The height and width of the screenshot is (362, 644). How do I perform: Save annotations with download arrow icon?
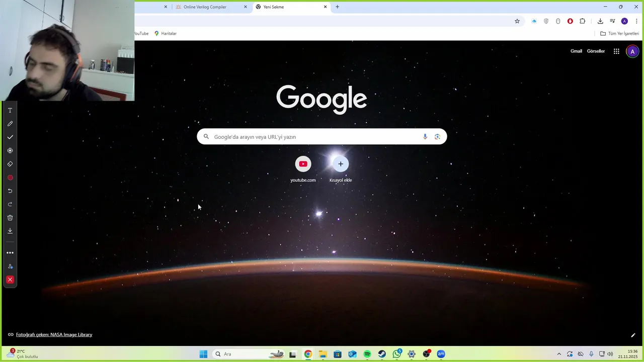pyautogui.click(x=10, y=231)
